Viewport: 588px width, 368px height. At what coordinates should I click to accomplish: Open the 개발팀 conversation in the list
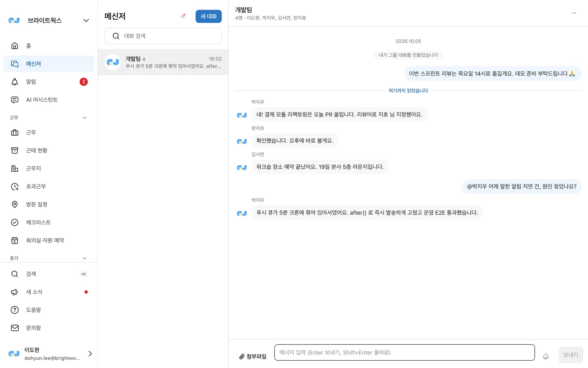coord(163,62)
